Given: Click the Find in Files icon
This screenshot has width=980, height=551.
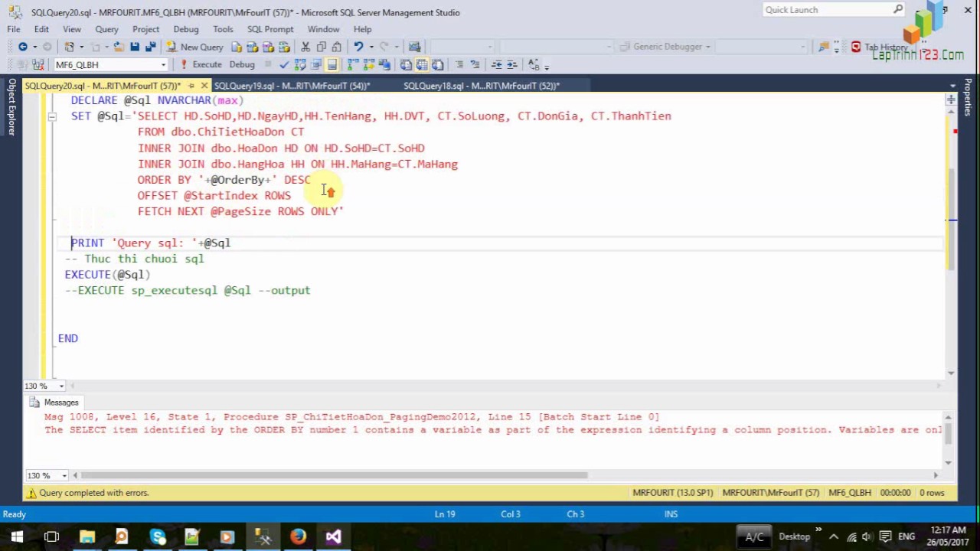Looking at the screenshot, I should coord(824,47).
